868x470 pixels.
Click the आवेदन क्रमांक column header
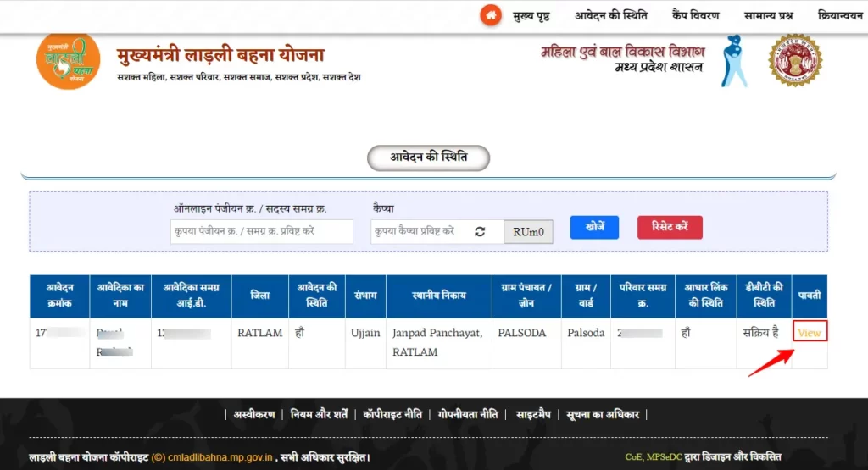coord(60,296)
